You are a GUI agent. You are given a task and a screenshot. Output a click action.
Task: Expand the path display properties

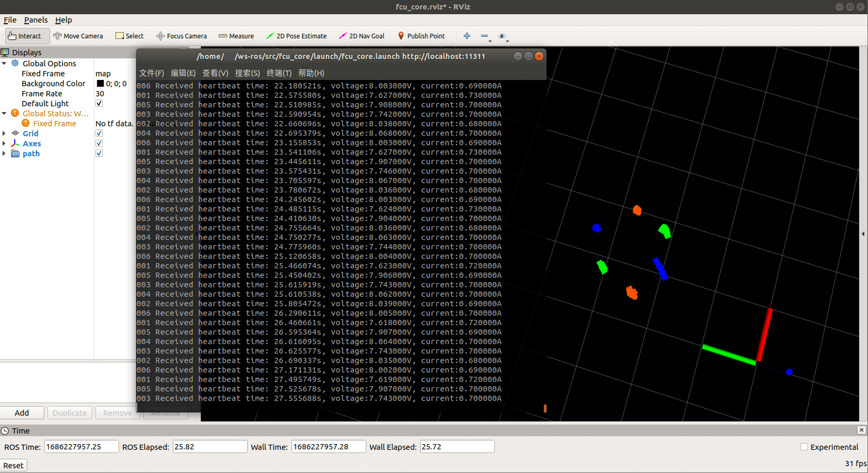point(4,153)
